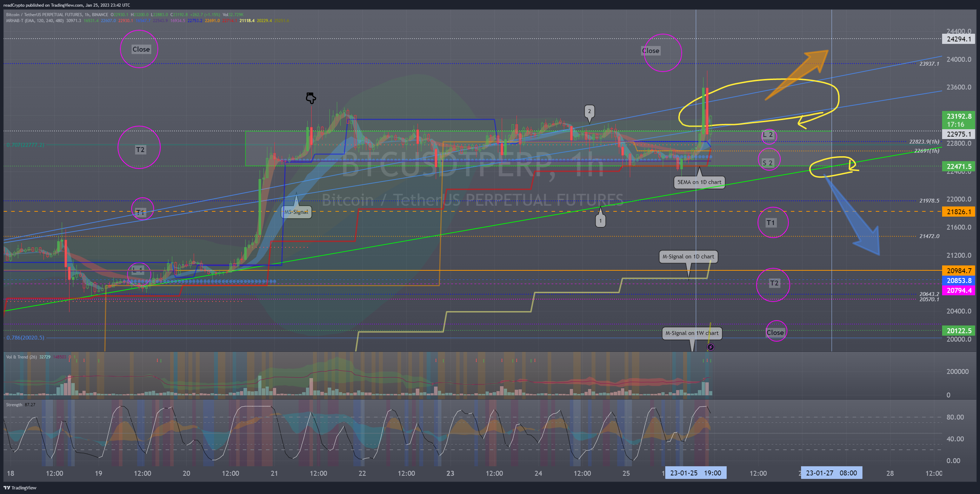
Task: Click date 21 on the time axis
Action: point(274,473)
